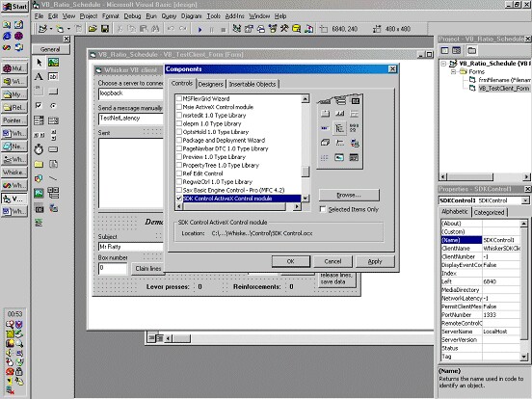Click the Components list vertical scrollbar thumb
The width and height of the screenshot is (532, 399).
[306, 172]
